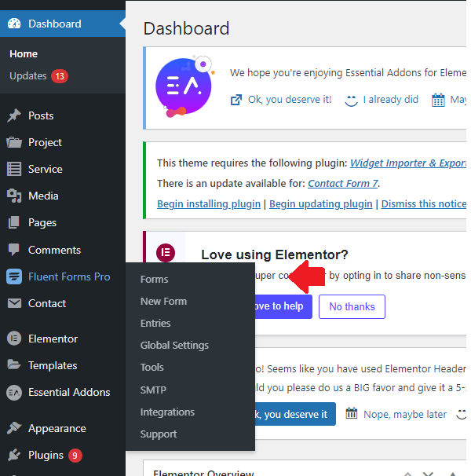Open Updates with 13 pending

38,76
